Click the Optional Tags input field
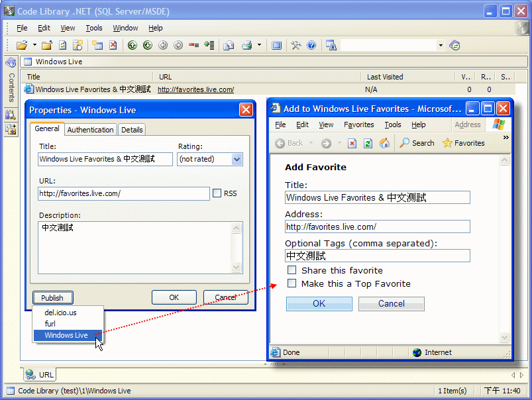The image size is (532, 400). pos(377,256)
